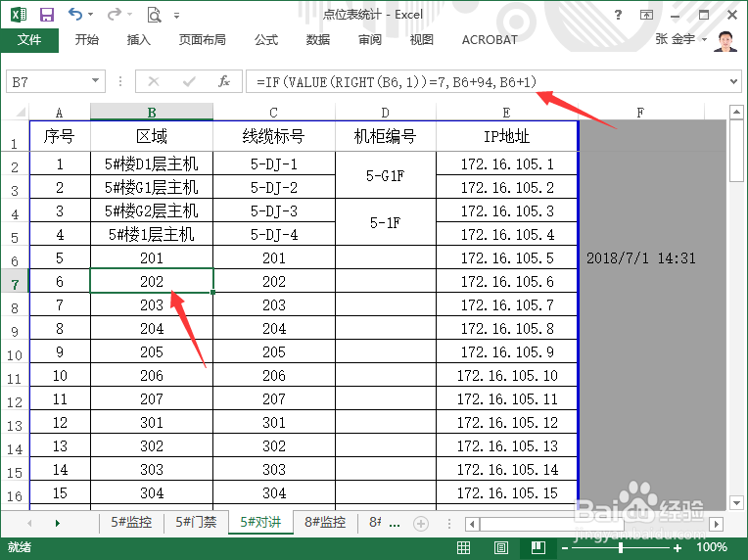Switch to Normal view in status bar
The image size is (748, 560).
(464, 547)
